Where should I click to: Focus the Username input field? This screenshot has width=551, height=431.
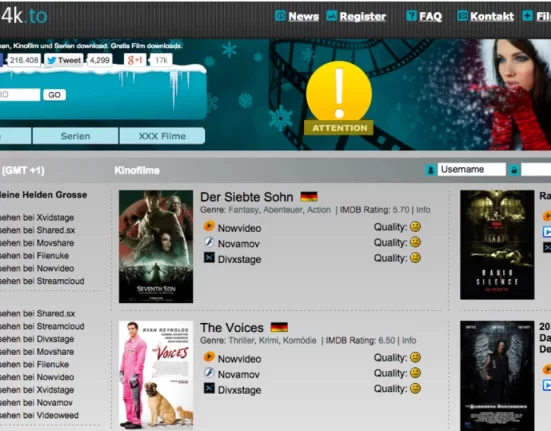point(472,170)
